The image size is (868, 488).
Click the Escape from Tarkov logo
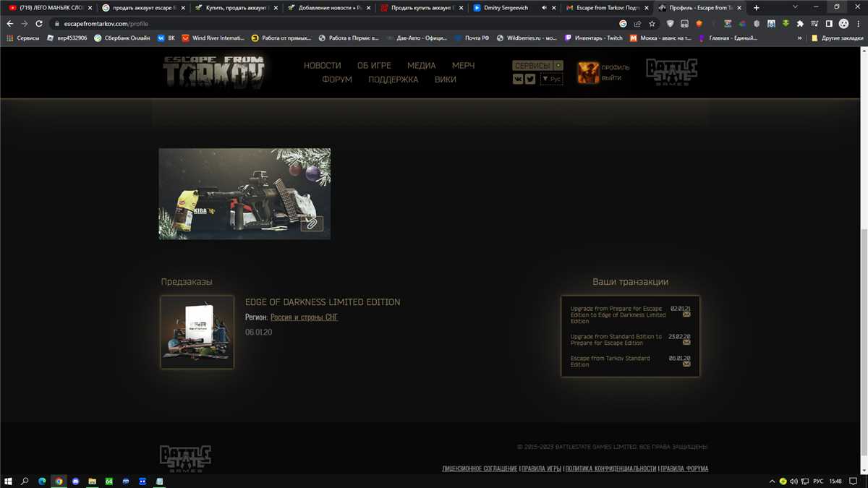tap(213, 71)
